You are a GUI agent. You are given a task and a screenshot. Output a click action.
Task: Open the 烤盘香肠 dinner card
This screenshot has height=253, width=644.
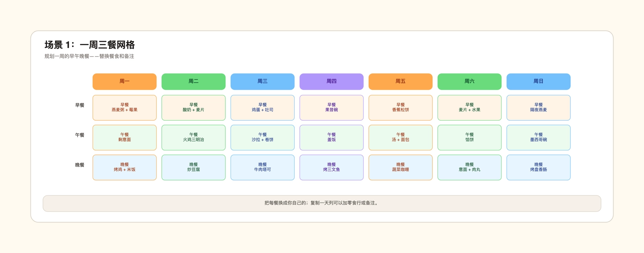539,167
